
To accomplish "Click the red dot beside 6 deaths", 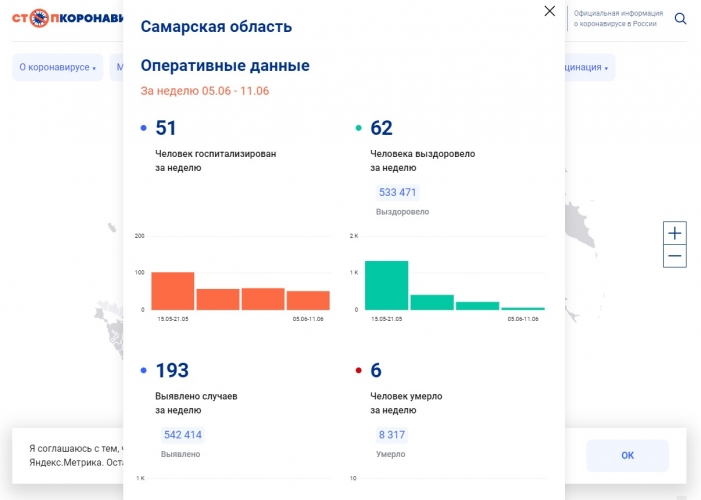I will (359, 371).
